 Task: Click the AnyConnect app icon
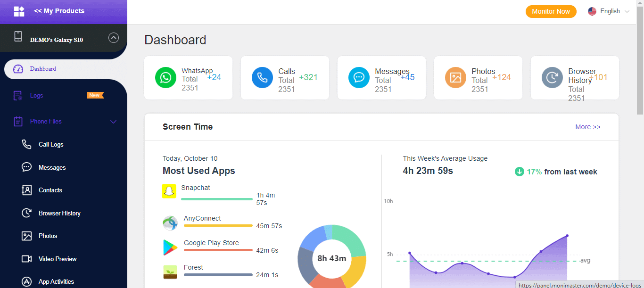click(x=170, y=222)
